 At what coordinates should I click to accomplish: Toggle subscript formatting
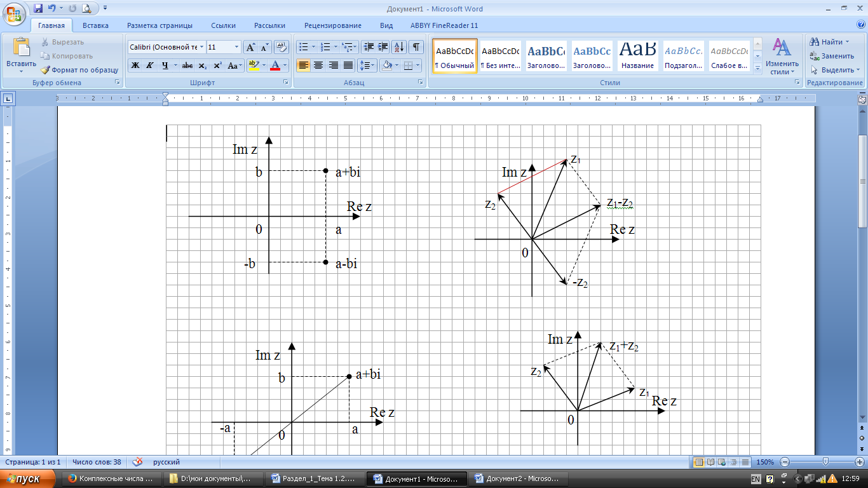[203, 65]
